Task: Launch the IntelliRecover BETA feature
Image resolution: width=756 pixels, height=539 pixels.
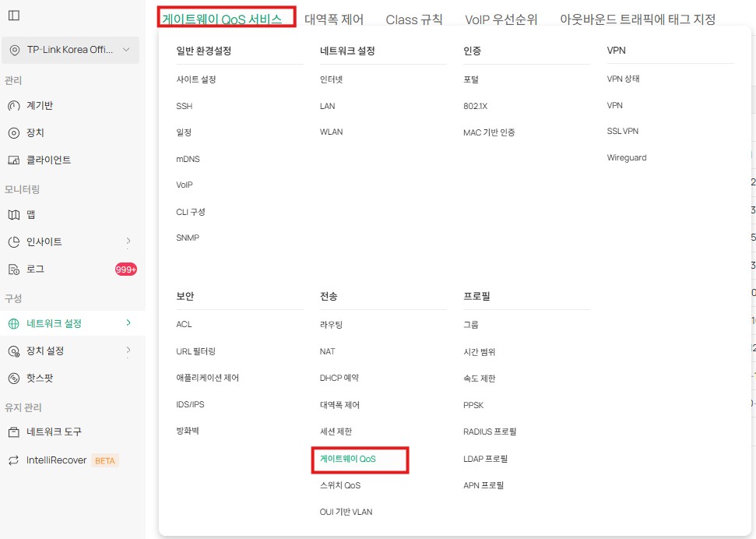Action: (55, 460)
